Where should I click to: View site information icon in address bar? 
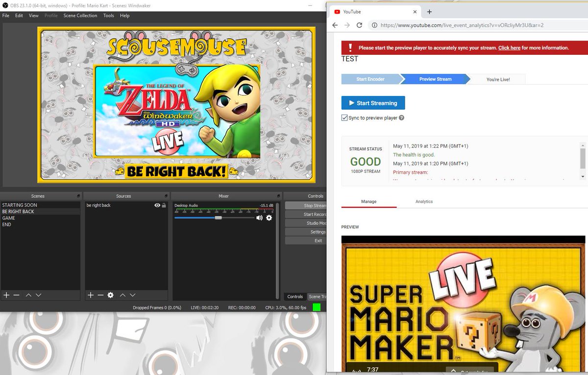[x=374, y=25]
